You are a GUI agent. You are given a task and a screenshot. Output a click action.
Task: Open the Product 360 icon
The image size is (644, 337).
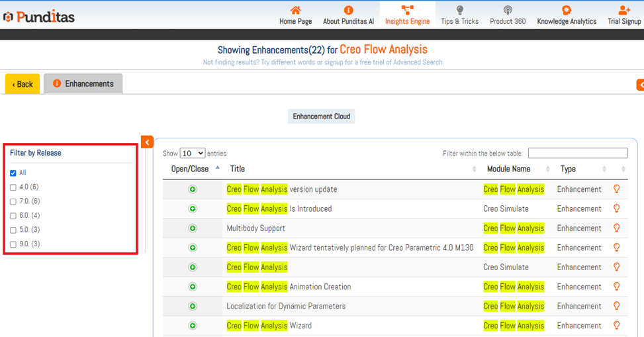pos(508,11)
